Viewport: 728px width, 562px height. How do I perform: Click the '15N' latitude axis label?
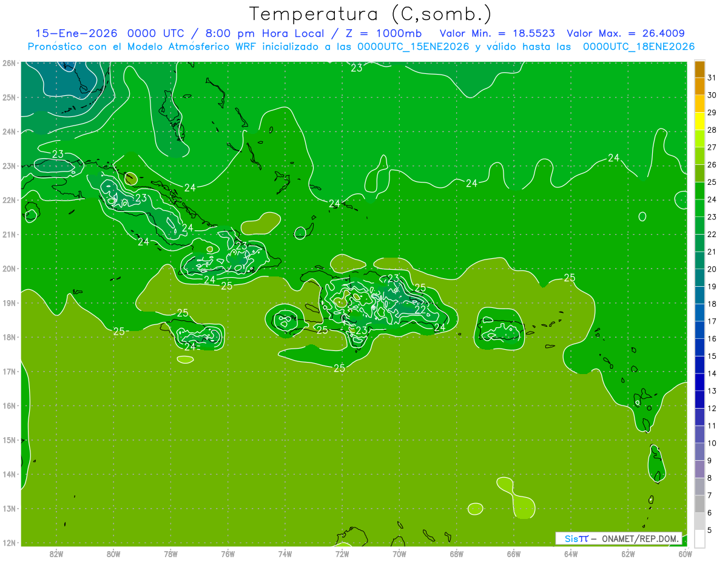(8, 440)
